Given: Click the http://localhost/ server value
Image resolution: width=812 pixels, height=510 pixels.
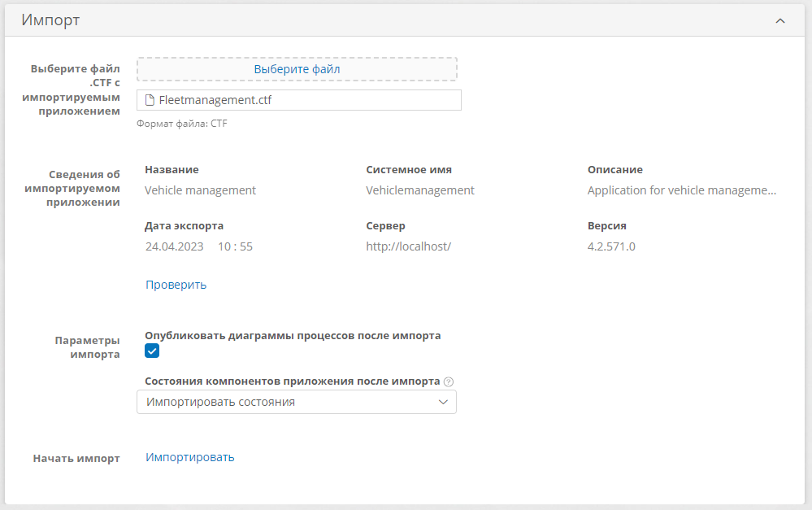Looking at the screenshot, I should 409,246.
